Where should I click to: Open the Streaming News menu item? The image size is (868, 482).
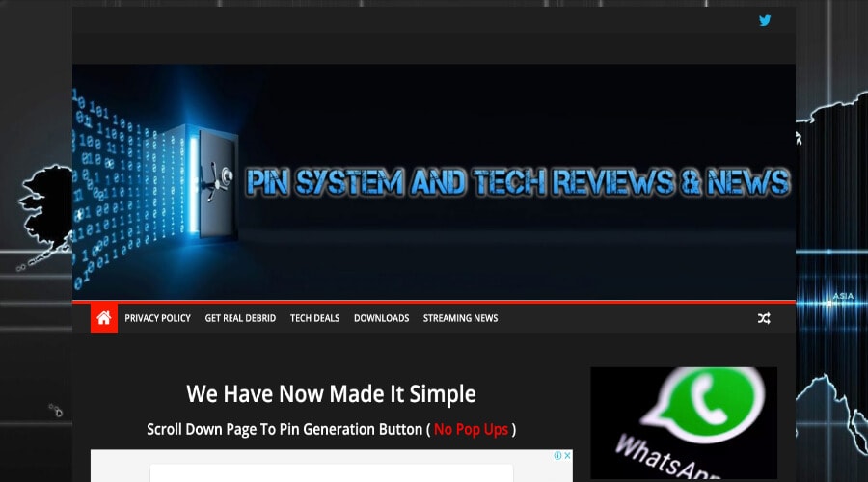coord(461,318)
